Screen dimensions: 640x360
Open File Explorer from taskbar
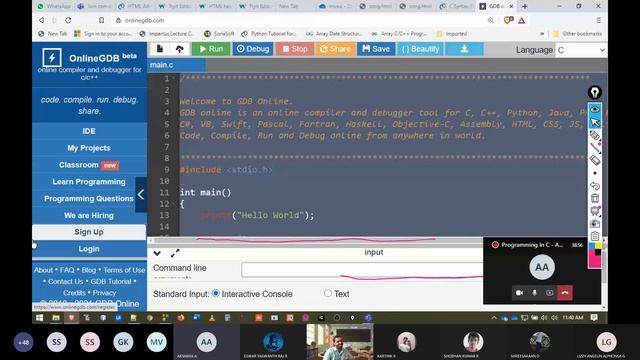pyautogui.click(x=56, y=318)
